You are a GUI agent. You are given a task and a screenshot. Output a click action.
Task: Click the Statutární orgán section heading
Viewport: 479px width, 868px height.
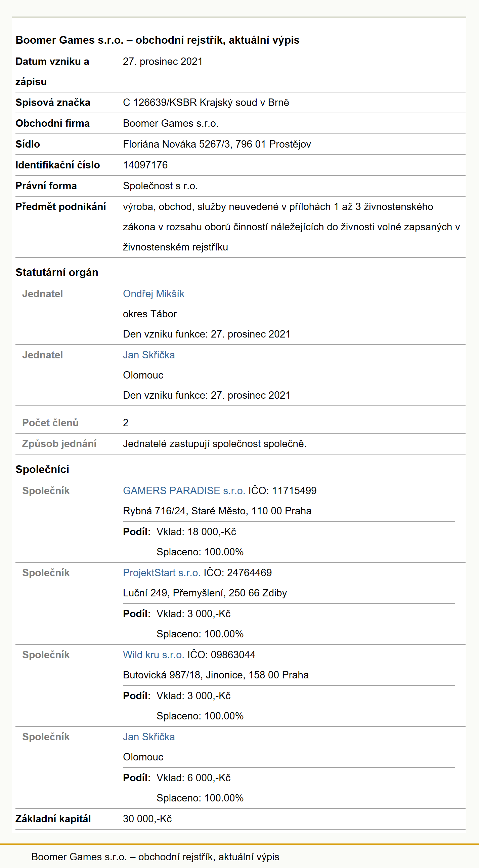57,272
